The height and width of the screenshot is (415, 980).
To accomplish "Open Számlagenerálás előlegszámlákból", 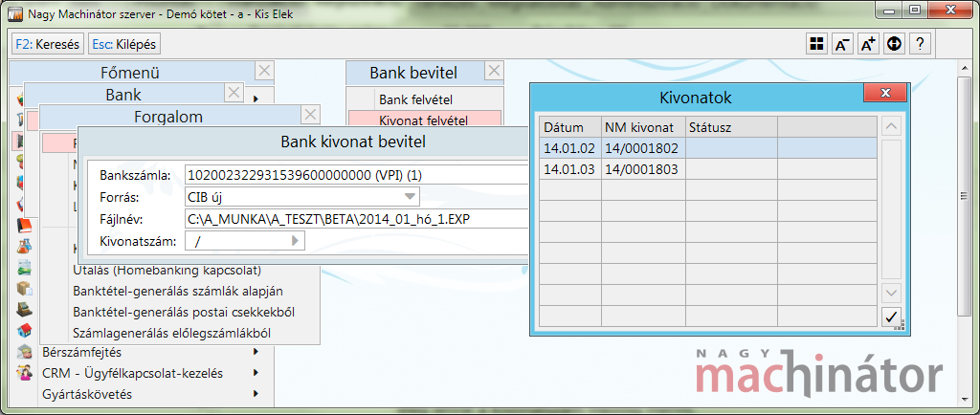I will point(172,333).
